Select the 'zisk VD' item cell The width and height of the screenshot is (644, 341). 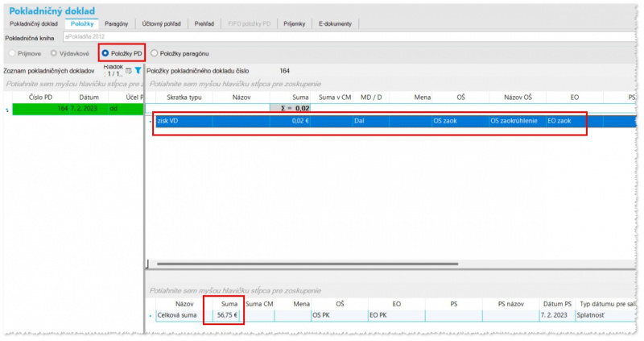[184, 122]
